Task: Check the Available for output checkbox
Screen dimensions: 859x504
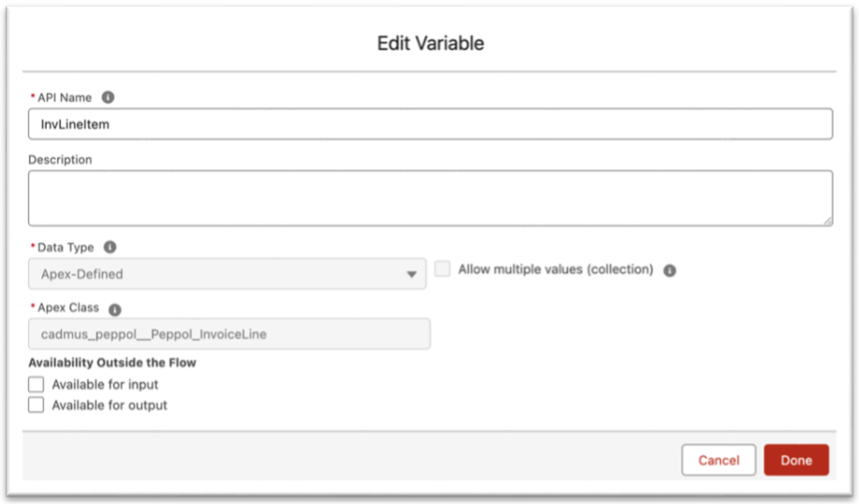Action: 37,405
